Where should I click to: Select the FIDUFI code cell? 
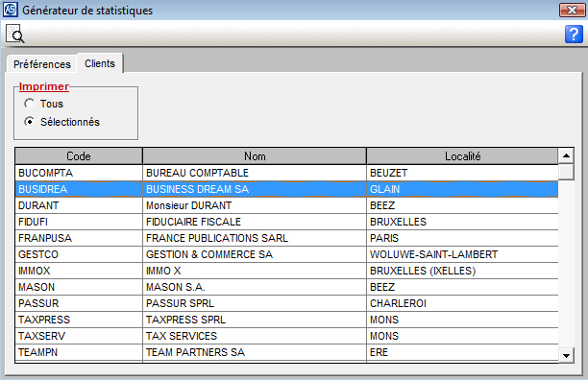(x=79, y=222)
